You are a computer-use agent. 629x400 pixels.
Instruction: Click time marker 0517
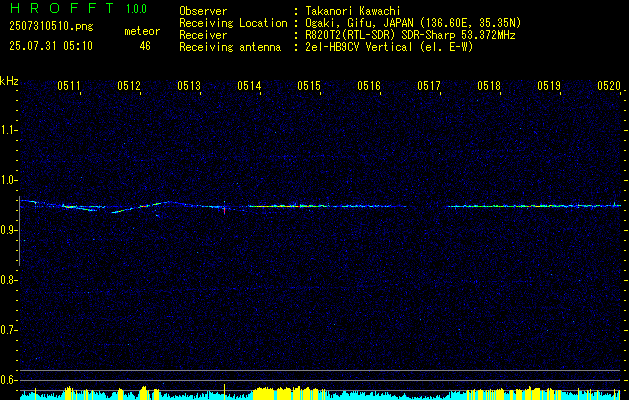(x=429, y=86)
